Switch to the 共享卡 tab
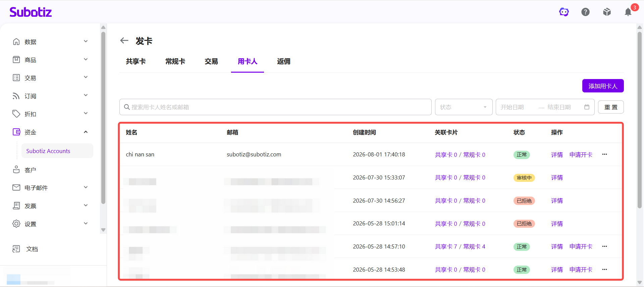 tap(136, 62)
